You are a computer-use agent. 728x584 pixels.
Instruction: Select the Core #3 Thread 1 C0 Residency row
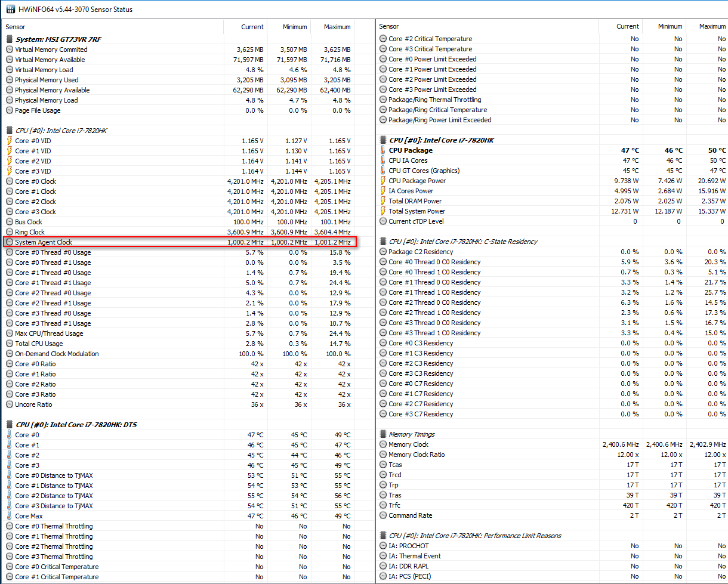pos(552,333)
